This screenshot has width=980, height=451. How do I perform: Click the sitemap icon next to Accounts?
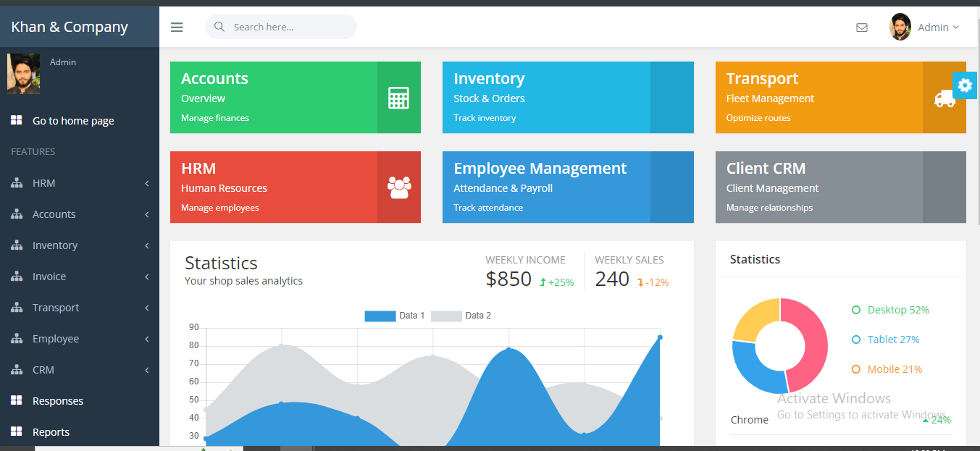pyautogui.click(x=17, y=214)
